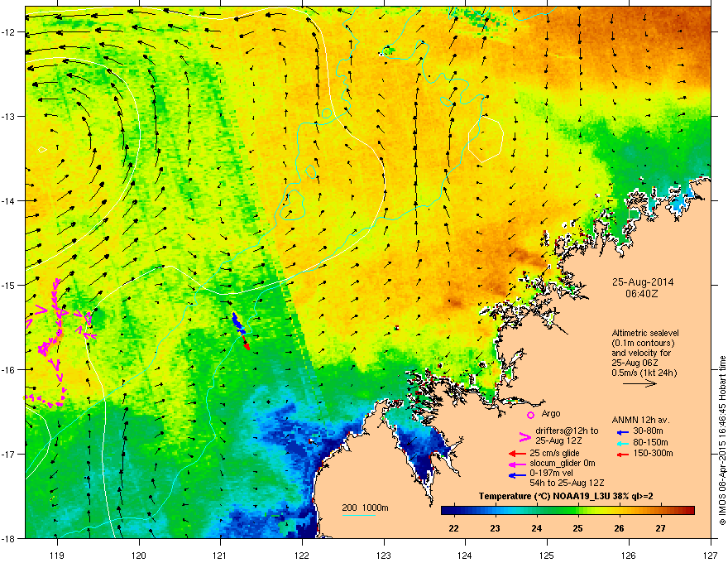Click the 150-300m depth label
728x563 pixels.
[653, 453]
